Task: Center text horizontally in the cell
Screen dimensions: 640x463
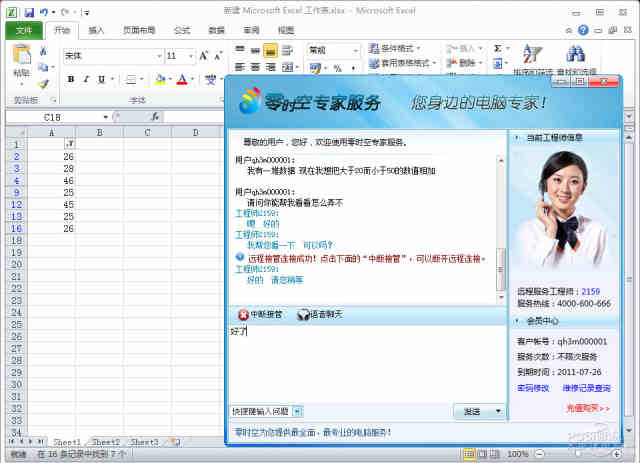Action: [x=255, y=67]
